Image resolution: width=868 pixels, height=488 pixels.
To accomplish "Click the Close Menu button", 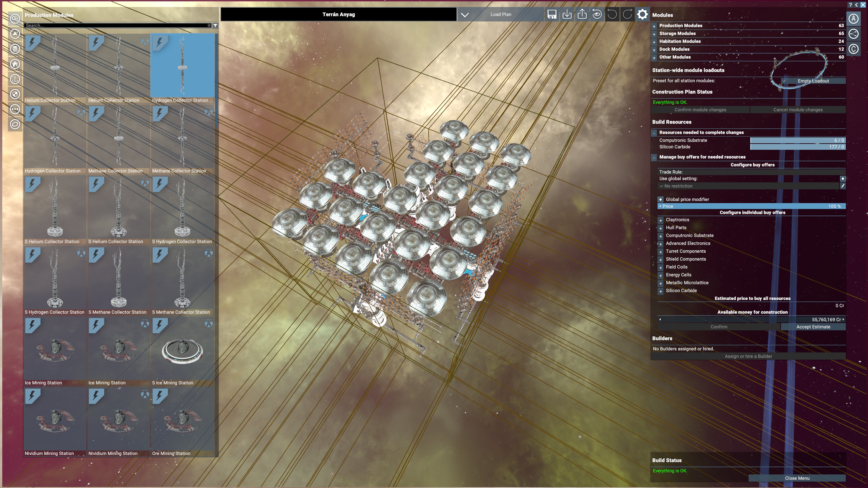I will 797,478.
